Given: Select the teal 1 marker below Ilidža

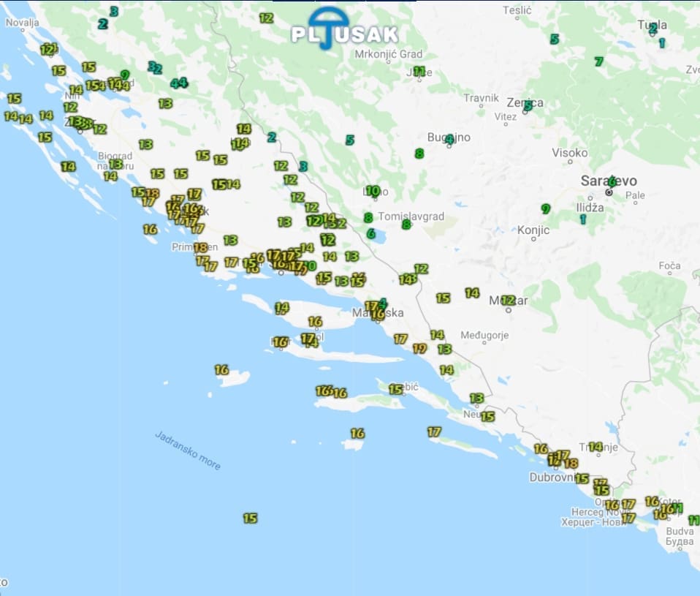Looking at the screenshot, I should (x=582, y=219).
